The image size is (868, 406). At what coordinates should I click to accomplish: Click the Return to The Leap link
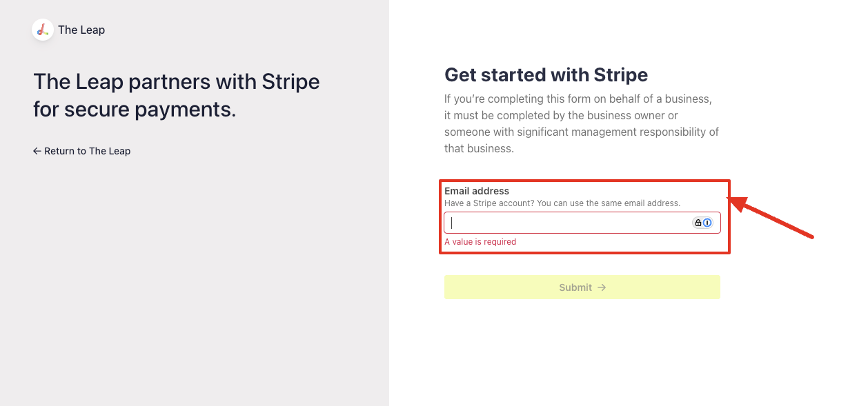click(87, 150)
